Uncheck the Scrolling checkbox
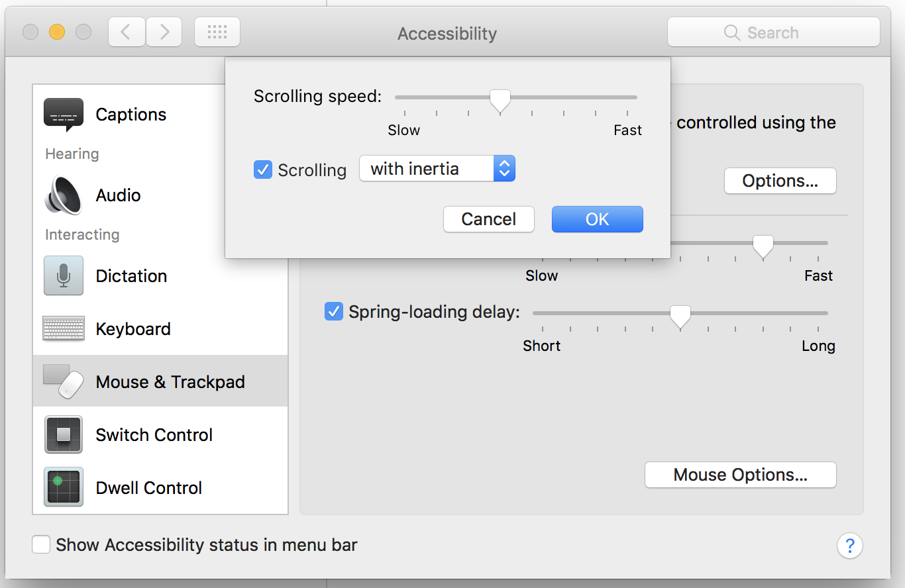905x588 pixels. [x=263, y=170]
